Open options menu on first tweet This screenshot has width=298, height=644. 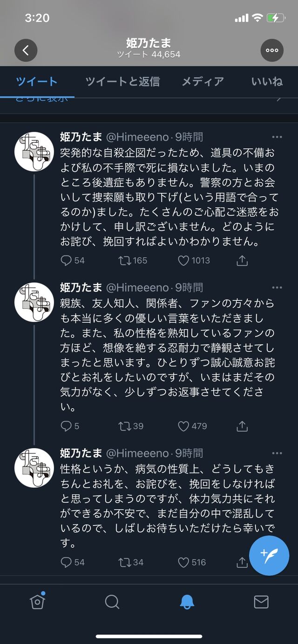pos(277,137)
